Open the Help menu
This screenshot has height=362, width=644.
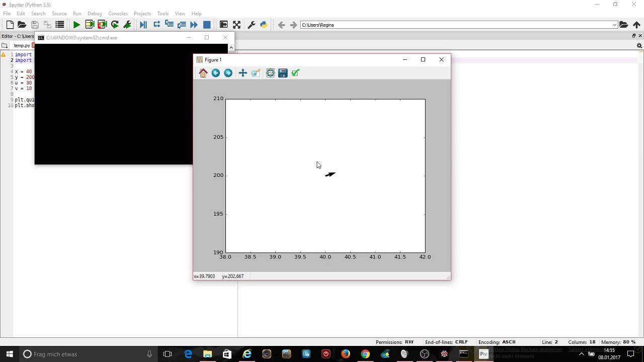pos(197,14)
